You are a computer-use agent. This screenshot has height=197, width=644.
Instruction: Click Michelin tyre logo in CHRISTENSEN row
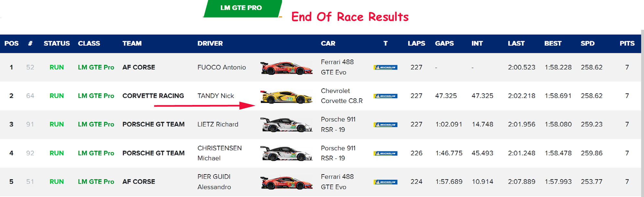click(385, 153)
